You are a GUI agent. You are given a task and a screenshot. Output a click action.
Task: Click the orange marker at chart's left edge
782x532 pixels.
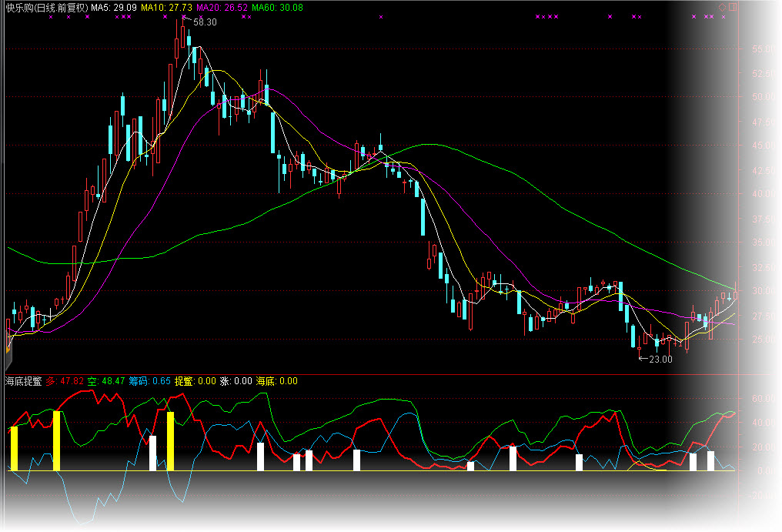coord(8,349)
